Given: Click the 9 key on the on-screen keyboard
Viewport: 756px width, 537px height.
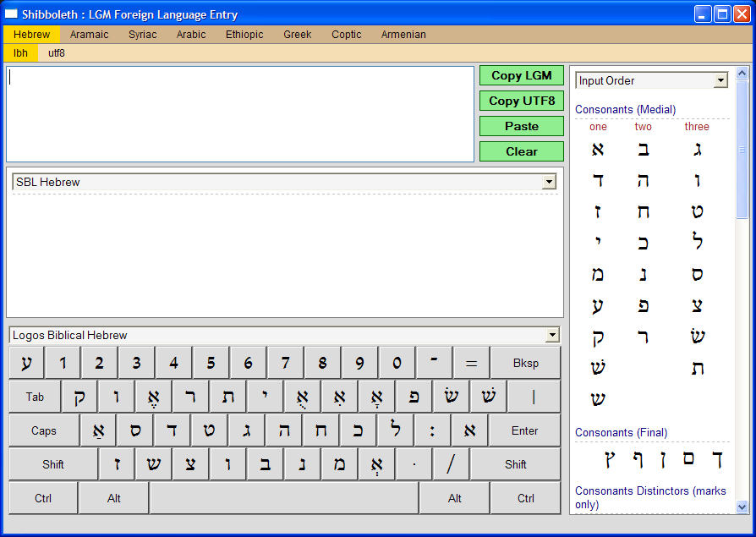Looking at the screenshot, I should (359, 363).
